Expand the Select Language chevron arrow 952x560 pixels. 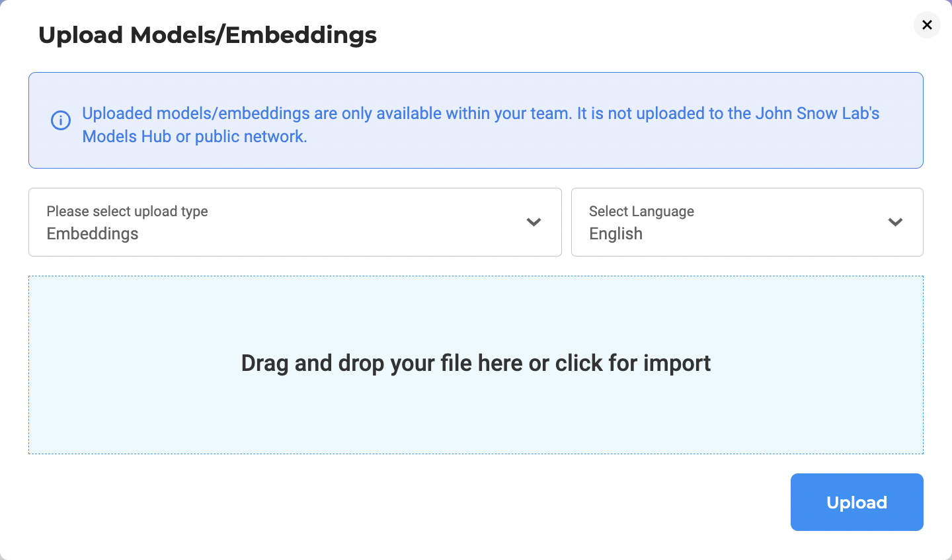(895, 222)
